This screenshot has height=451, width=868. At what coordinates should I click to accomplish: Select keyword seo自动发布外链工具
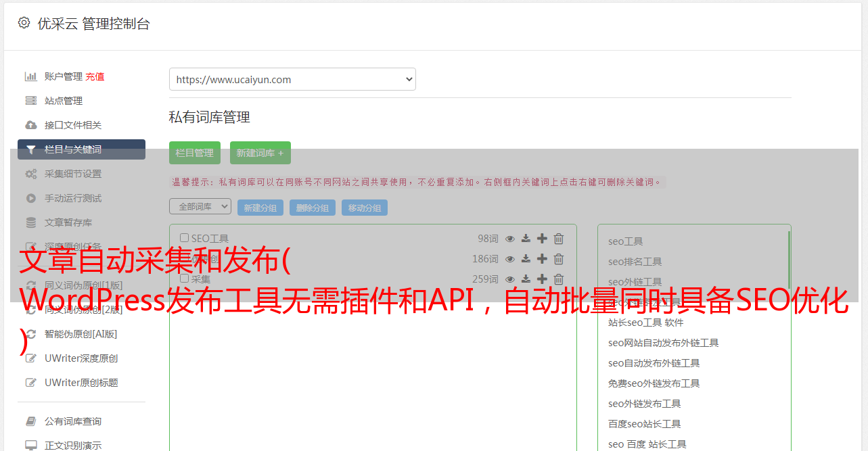point(654,363)
